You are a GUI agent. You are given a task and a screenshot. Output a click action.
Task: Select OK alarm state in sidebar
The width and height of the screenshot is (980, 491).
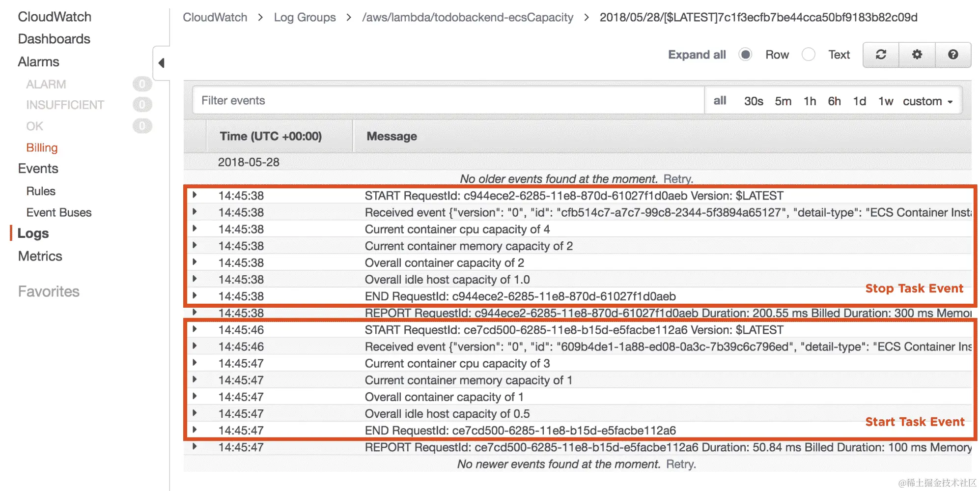[x=34, y=126]
